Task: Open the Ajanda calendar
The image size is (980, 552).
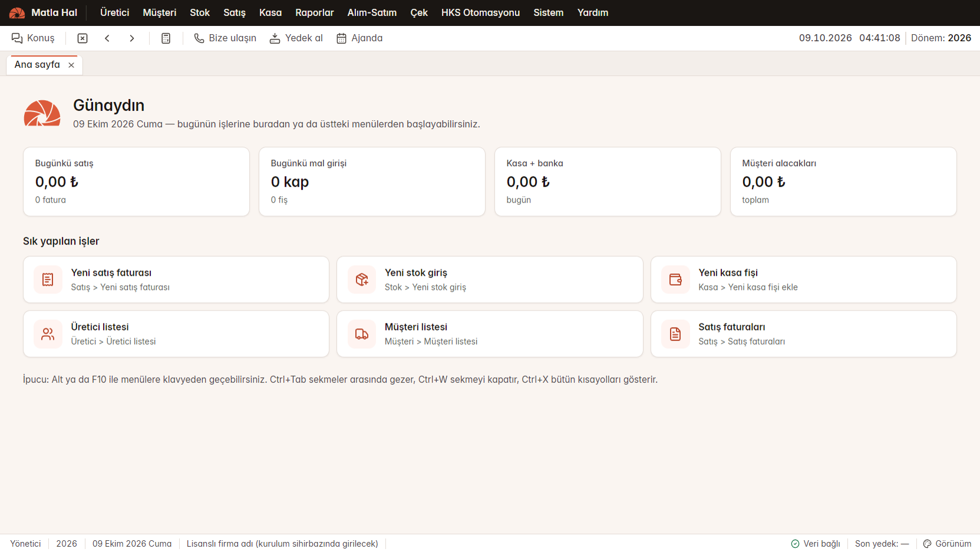Action: [x=359, y=38]
